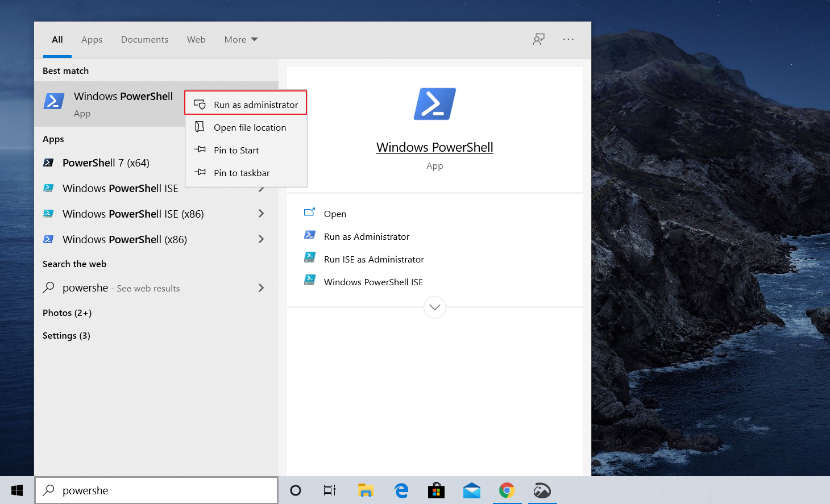Viewport: 830px width, 504px height.
Task: Select Windows PowerShell ISE (x86) result
Action: 156,214
